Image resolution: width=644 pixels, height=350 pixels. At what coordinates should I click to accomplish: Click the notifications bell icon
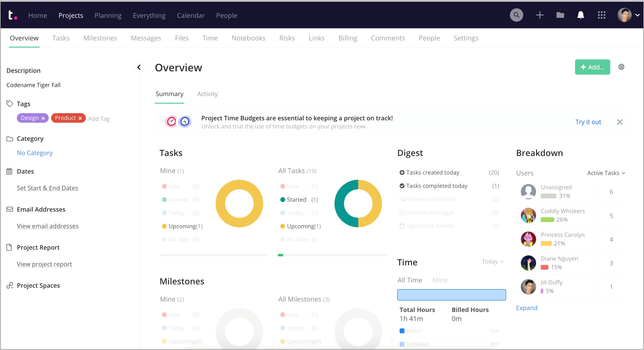pyautogui.click(x=581, y=15)
